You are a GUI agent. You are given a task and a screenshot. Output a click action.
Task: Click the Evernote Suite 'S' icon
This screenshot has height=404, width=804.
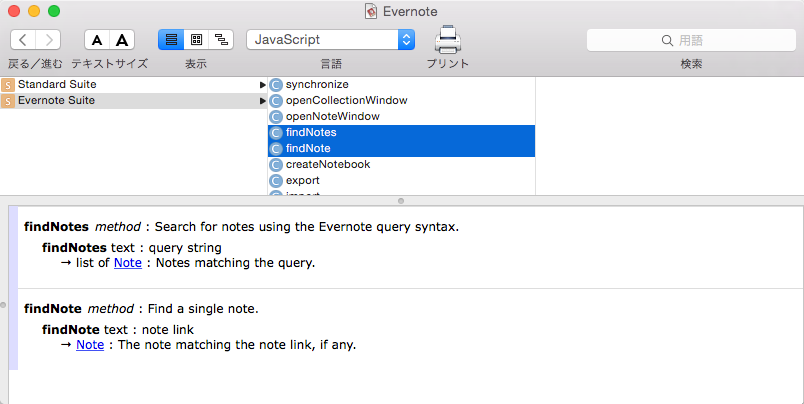tap(8, 101)
